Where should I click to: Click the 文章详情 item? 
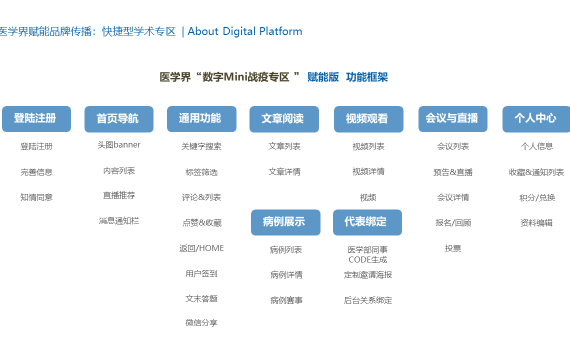point(284,172)
